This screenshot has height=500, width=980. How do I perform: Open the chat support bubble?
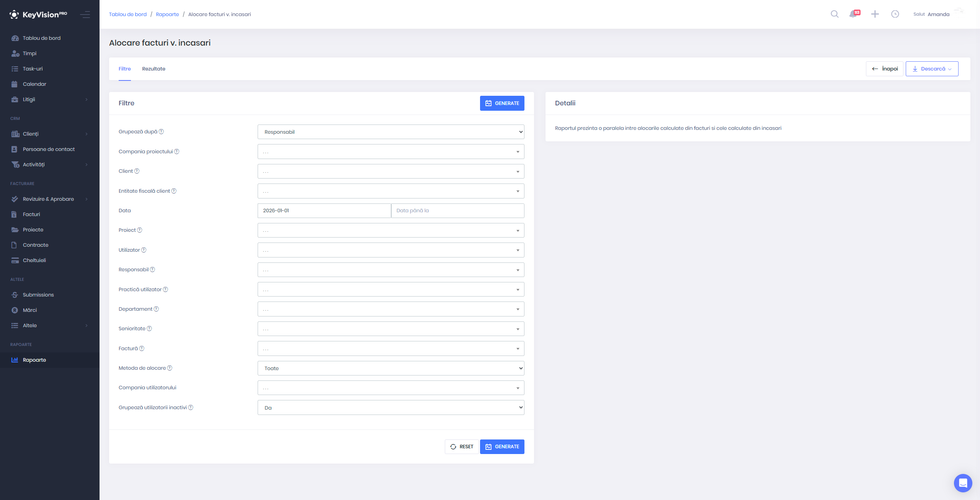pos(963,483)
